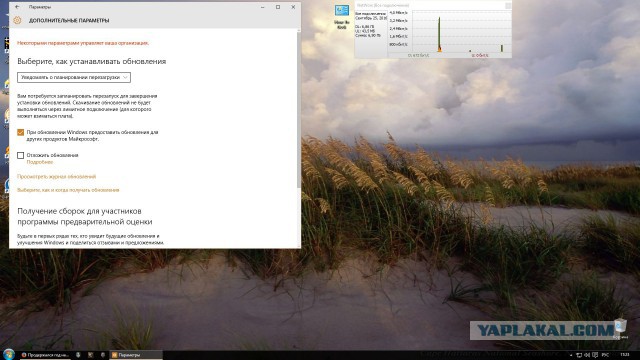The height and width of the screenshot is (360, 640).
Task: Click the taskbar clock
Action: [624, 355]
